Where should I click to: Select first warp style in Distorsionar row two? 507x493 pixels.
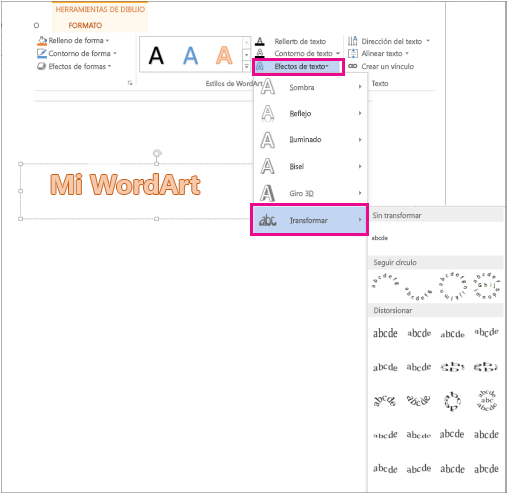[x=385, y=367]
